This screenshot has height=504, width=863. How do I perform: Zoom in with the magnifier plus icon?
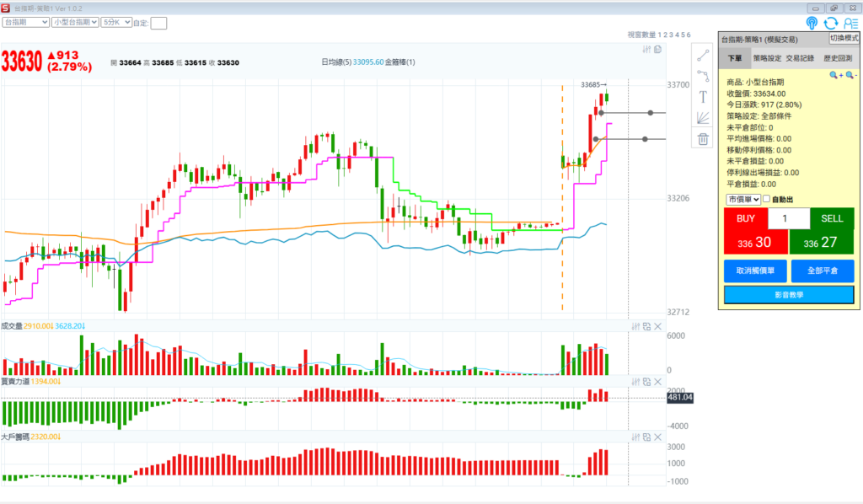(835, 75)
